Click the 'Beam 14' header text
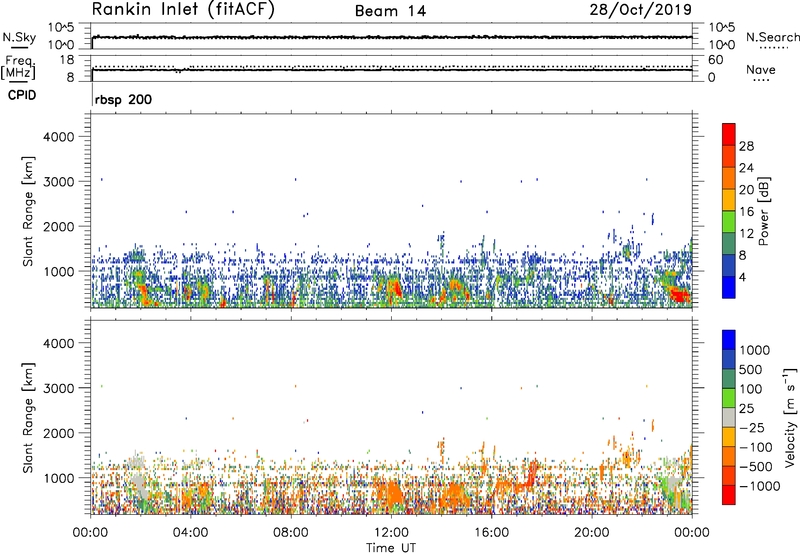The height and width of the screenshot is (554, 800). [x=390, y=11]
